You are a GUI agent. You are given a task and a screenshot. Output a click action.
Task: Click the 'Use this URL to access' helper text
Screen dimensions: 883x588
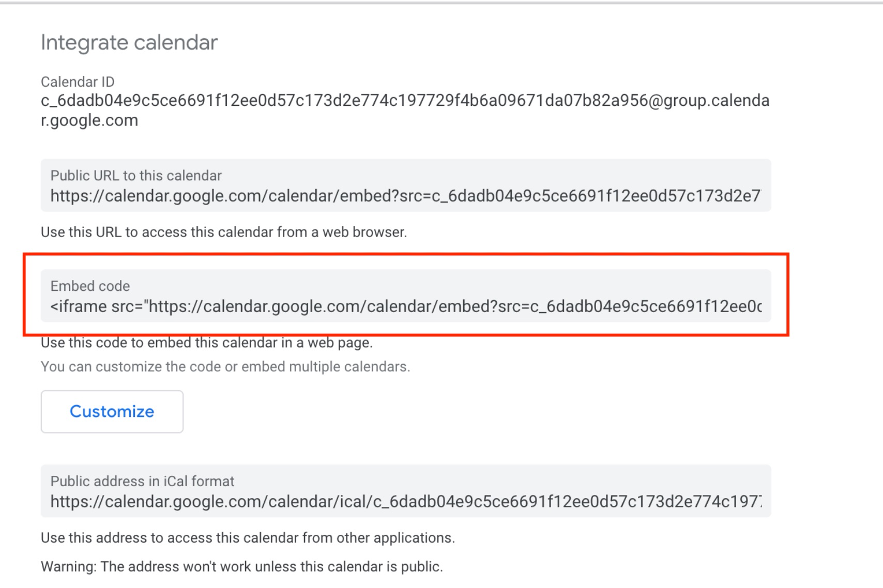tap(224, 232)
